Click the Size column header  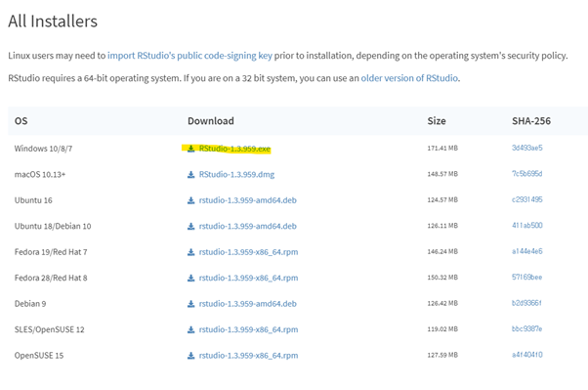pos(437,121)
